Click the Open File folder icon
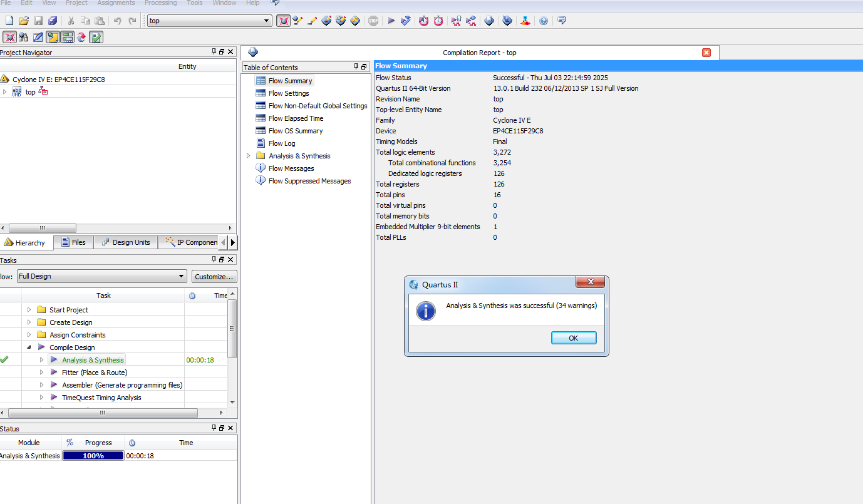This screenshot has width=863, height=504. [x=24, y=21]
